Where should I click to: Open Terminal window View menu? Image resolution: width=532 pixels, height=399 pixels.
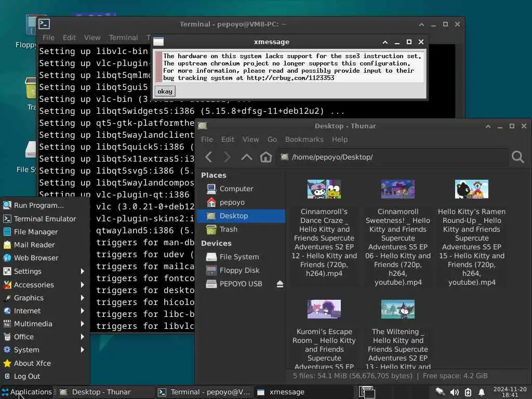point(92,37)
